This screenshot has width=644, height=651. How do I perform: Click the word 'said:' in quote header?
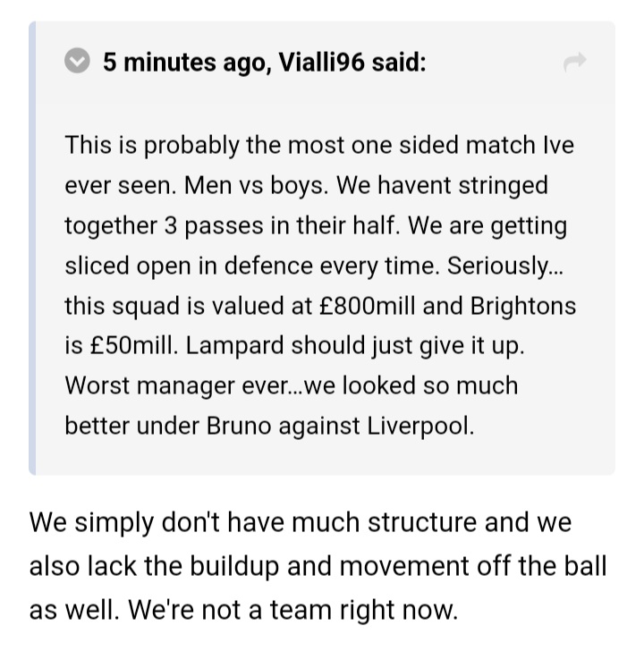pos(399,63)
